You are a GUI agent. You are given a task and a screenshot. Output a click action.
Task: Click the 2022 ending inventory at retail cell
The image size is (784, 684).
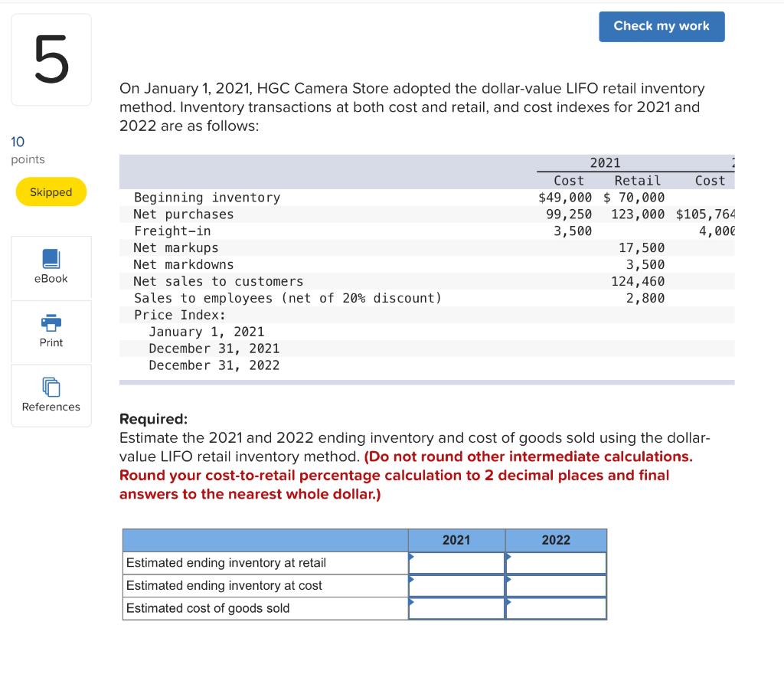pyautogui.click(x=555, y=562)
